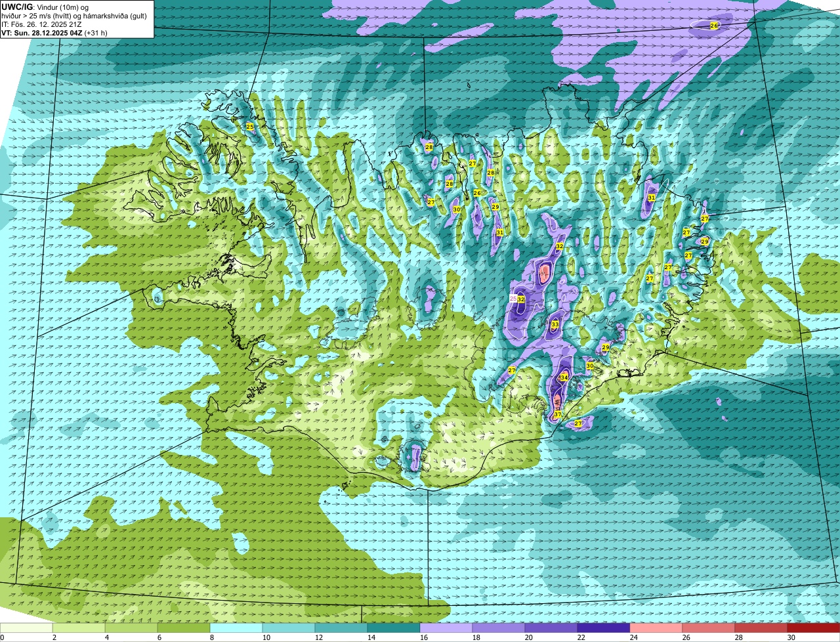Viewport: 840px width, 642px height.
Task: Click 'VT: Sun. 28.12.2025 04Z (+31 h)' text
Action: (54, 32)
